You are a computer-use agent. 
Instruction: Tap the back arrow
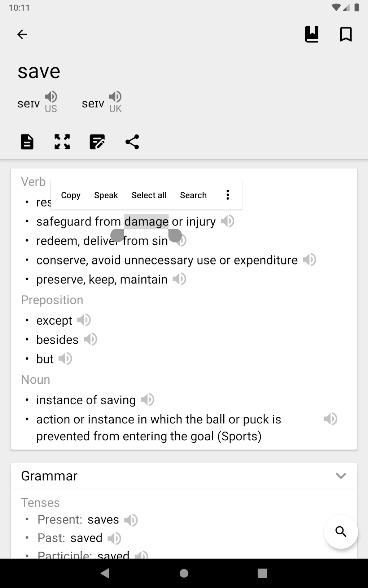(x=22, y=34)
